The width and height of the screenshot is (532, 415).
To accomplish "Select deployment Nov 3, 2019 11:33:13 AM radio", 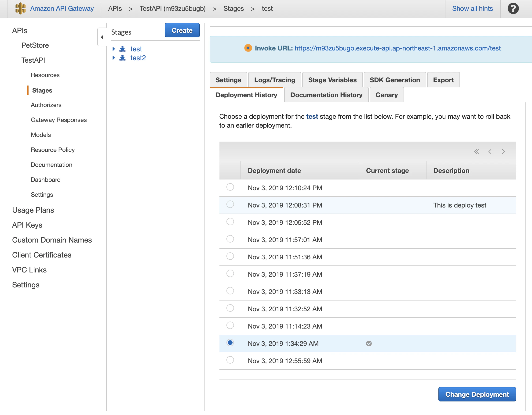I will [x=230, y=290].
